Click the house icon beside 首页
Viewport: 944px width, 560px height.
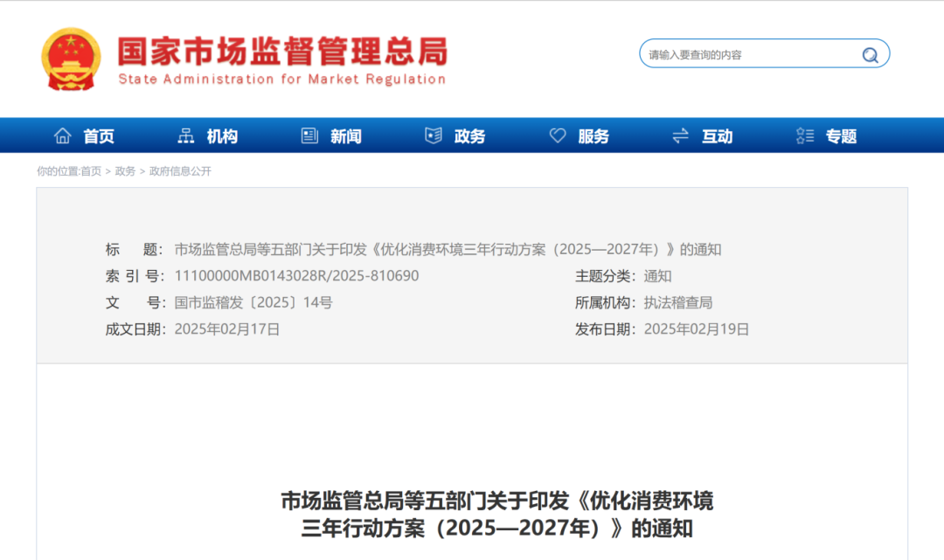tap(63, 135)
